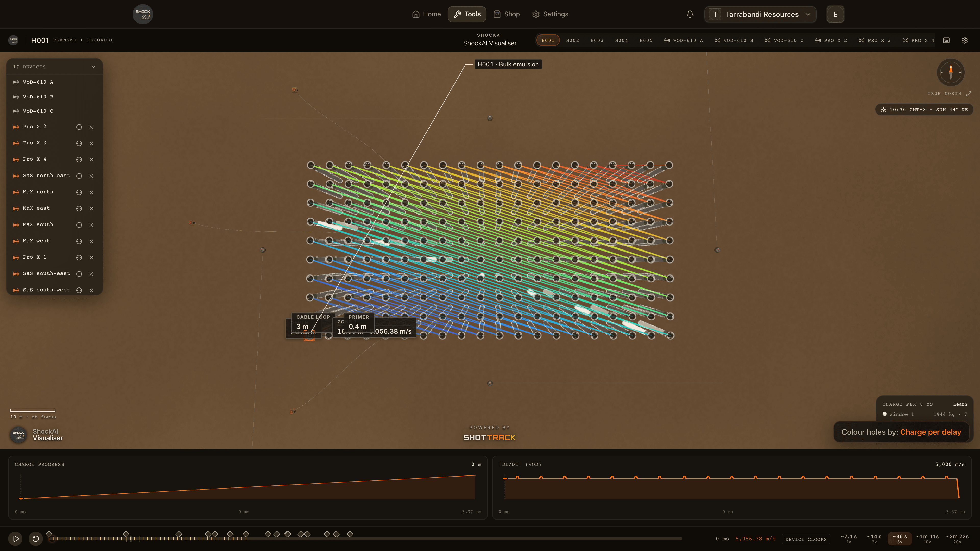Select the PRO X 2 tab
This screenshot has width=980, height=551.
tap(831, 40)
